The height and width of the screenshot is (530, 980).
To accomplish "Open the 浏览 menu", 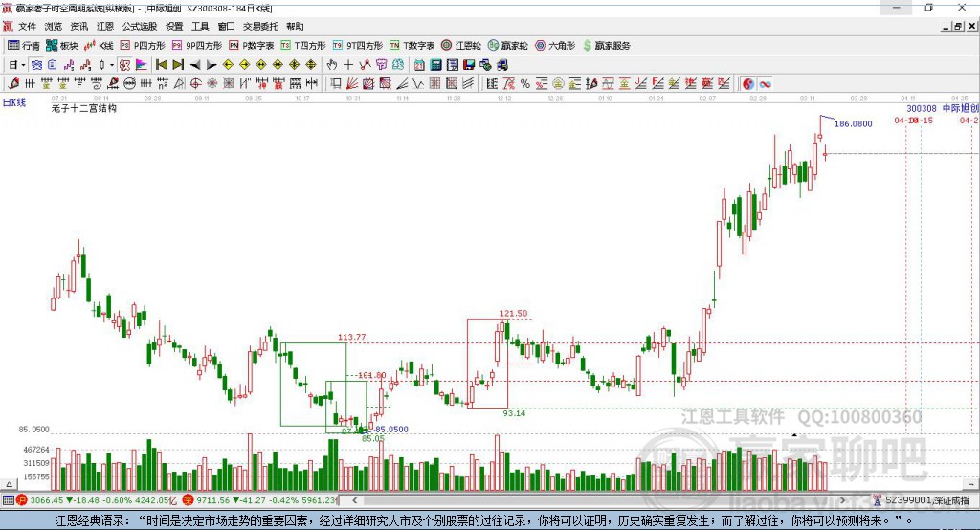I will pyautogui.click(x=54, y=26).
